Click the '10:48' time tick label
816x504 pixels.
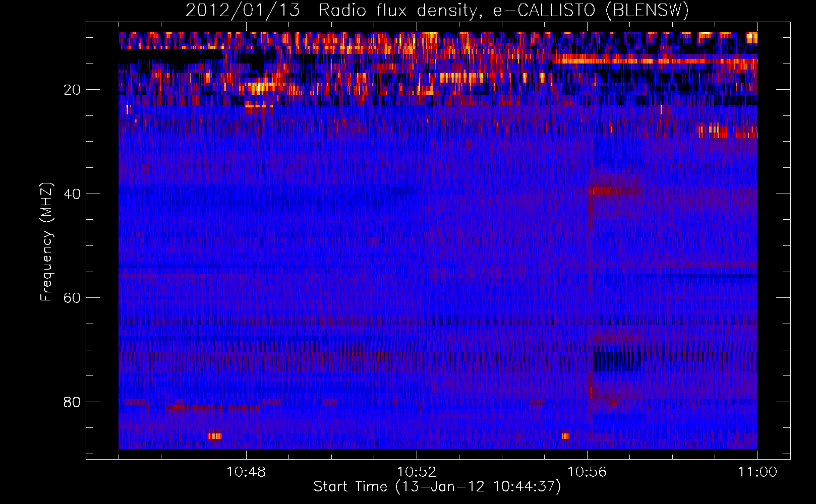pos(246,472)
